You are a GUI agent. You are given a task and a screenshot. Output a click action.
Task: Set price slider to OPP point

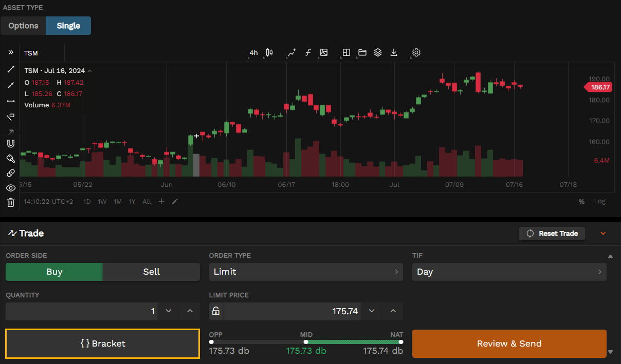click(211, 342)
